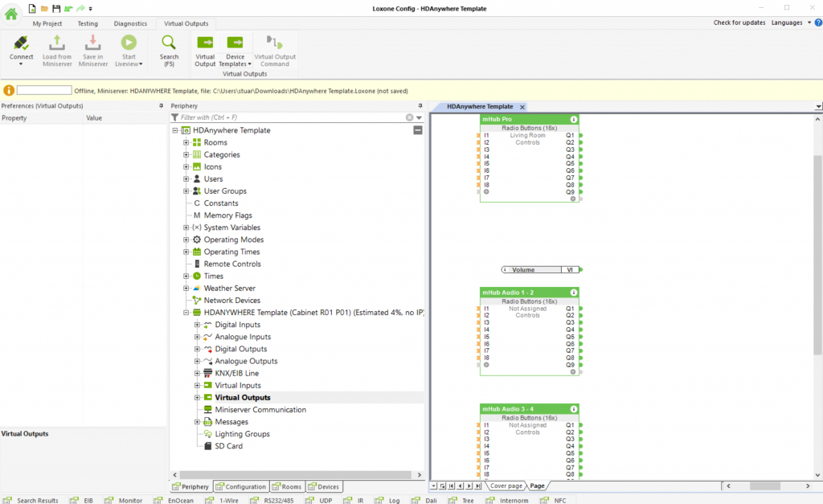Screen dimensions: 823x504
Task: Pin the Periphery panel
Action: click(x=420, y=105)
